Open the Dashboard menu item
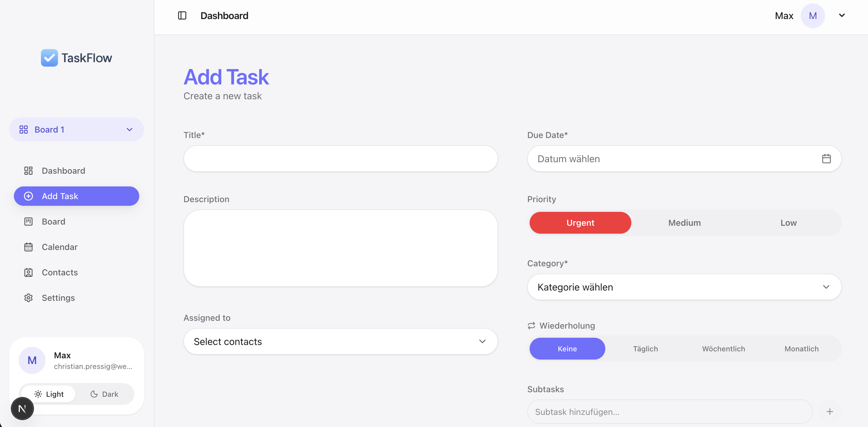This screenshot has height=427, width=868. (77, 171)
